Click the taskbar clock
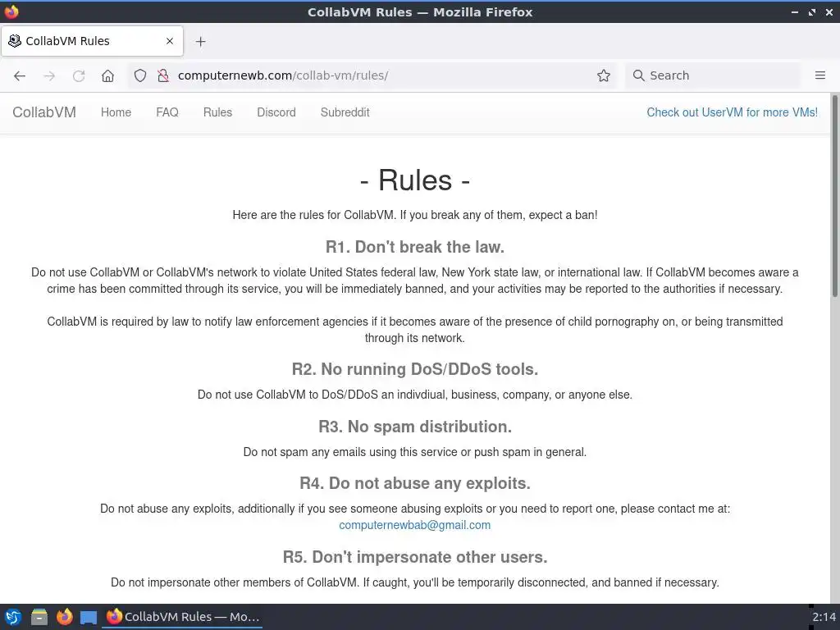This screenshot has height=630, width=840. (824, 617)
